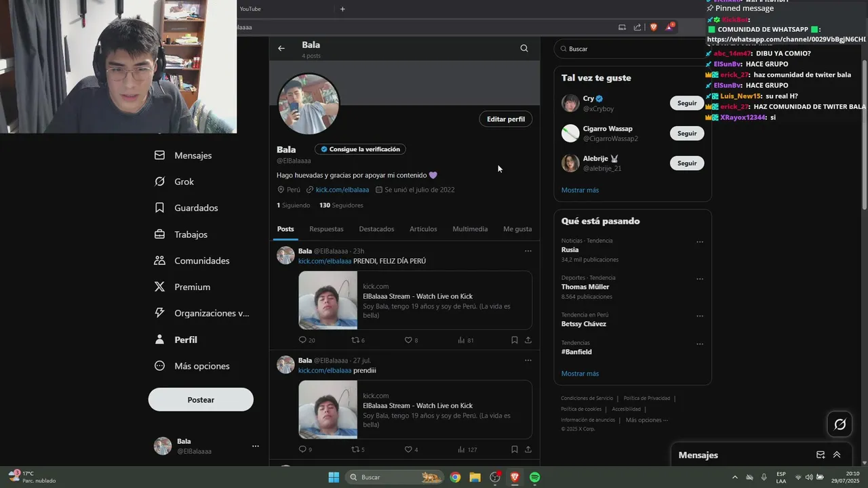Switch to the Respuestas tab
This screenshot has height=488, width=868.
click(326, 229)
